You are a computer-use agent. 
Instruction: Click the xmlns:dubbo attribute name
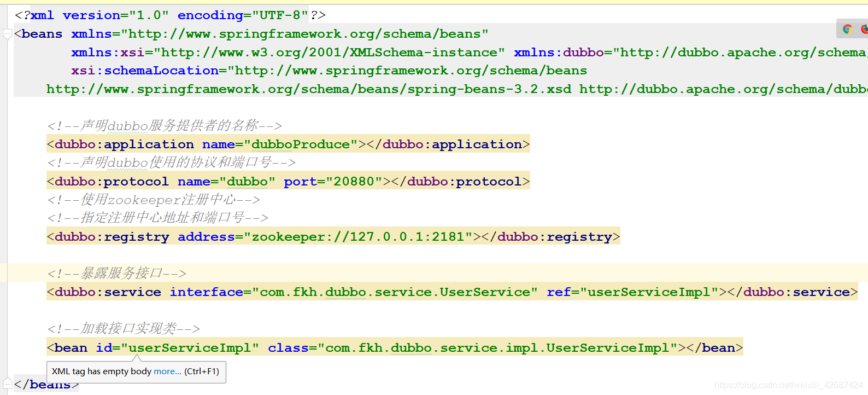(x=559, y=53)
